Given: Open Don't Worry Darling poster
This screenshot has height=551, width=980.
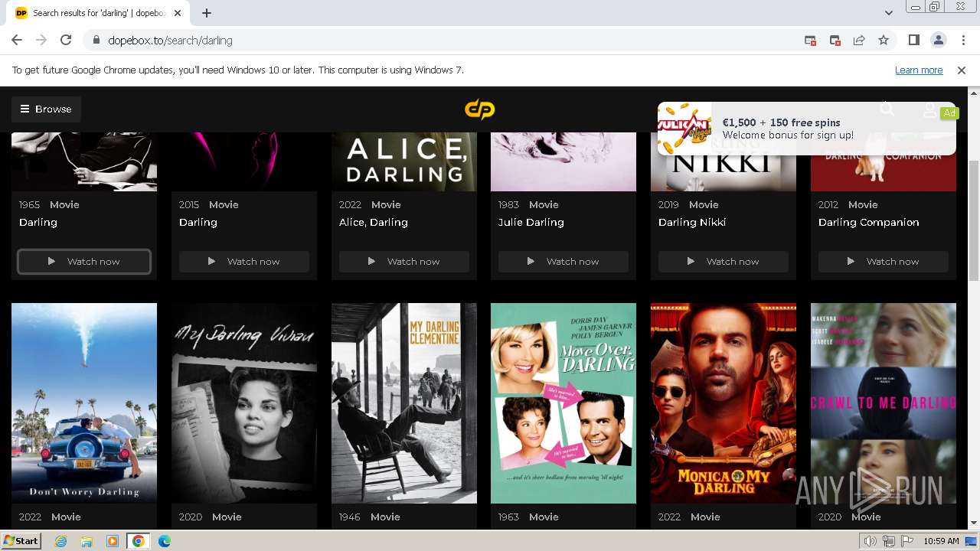Looking at the screenshot, I should click(x=84, y=403).
